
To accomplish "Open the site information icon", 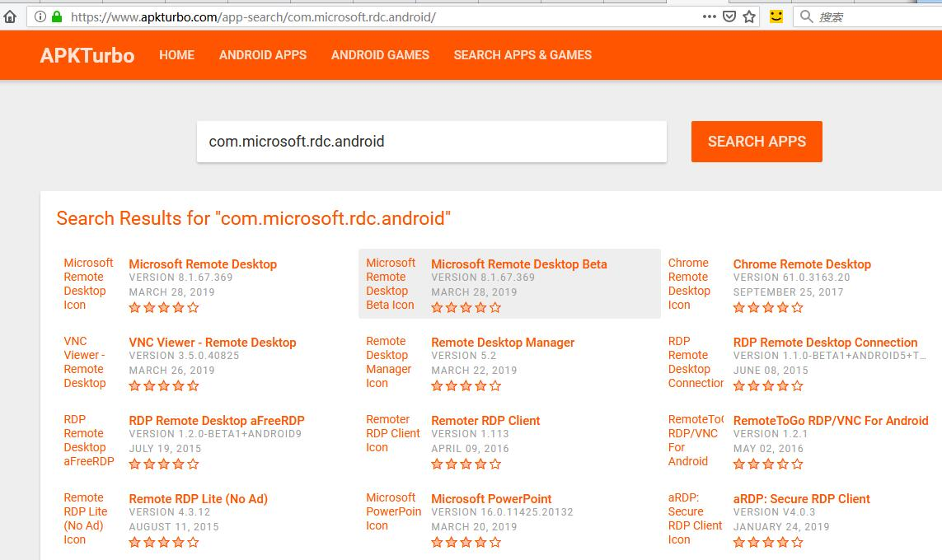I will 40,16.
